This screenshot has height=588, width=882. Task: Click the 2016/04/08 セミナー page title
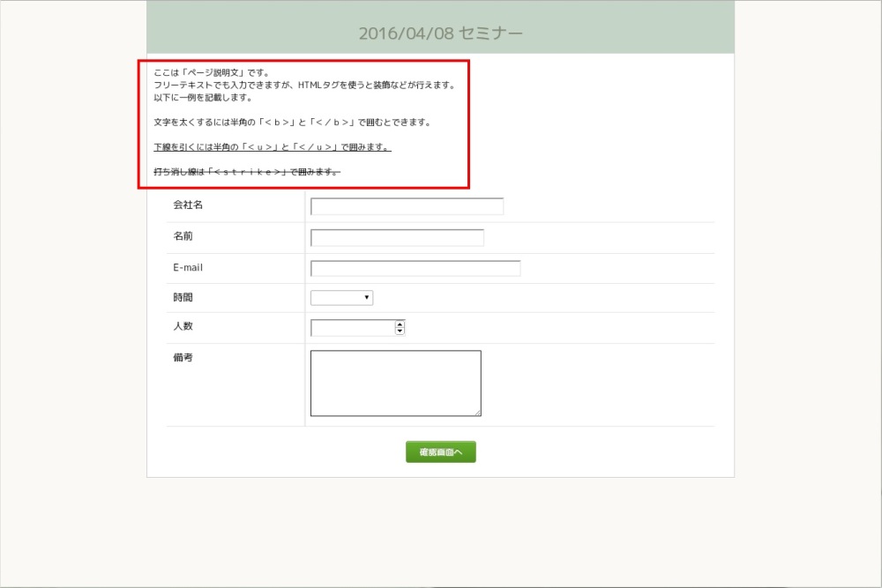440,33
